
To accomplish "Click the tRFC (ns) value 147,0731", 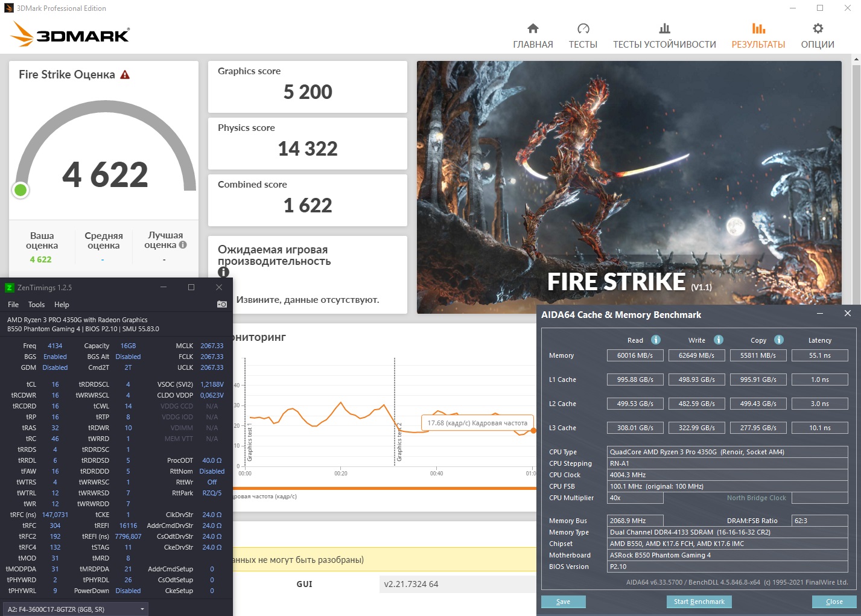I will (x=55, y=515).
